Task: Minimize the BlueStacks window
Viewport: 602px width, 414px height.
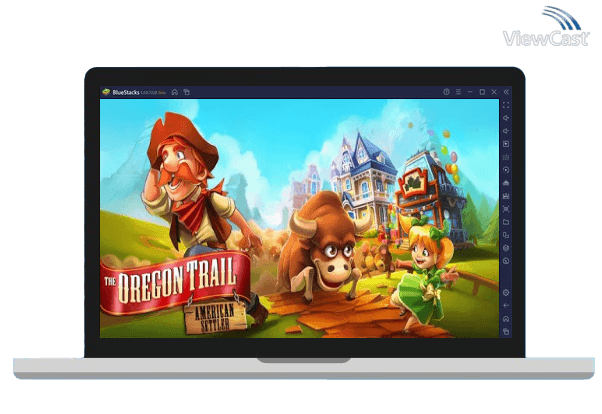Action: point(470,92)
